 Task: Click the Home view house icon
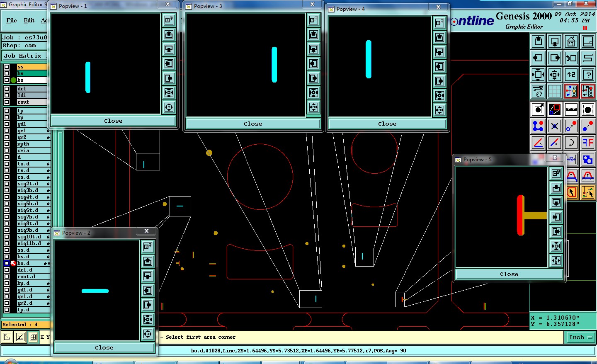click(571, 41)
